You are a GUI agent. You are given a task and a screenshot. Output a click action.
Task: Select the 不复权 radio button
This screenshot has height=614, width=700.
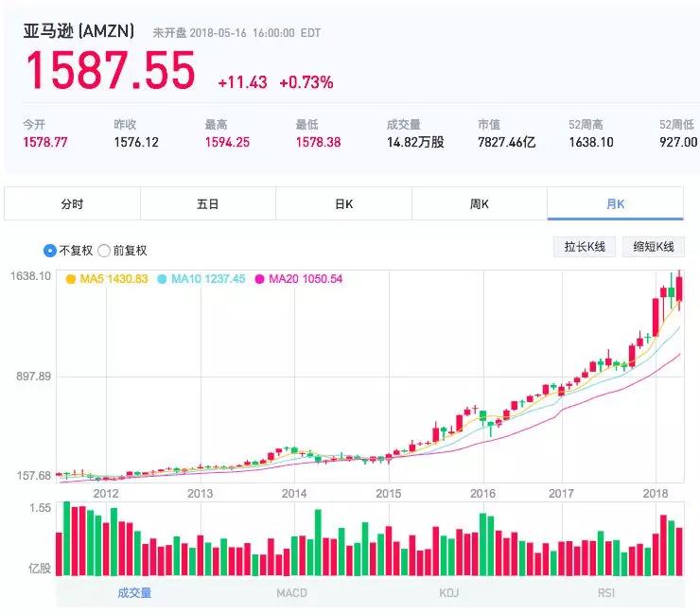click(50, 251)
